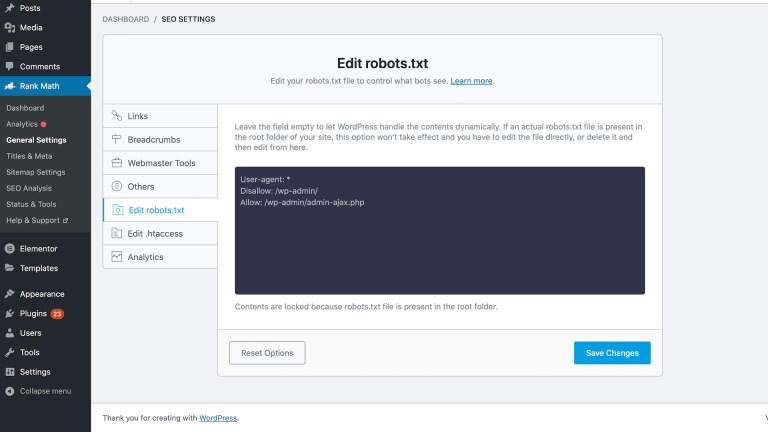The image size is (768, 432).
Task: Click the Plugins icon in sidebar
Action: (x=9, y=313)
